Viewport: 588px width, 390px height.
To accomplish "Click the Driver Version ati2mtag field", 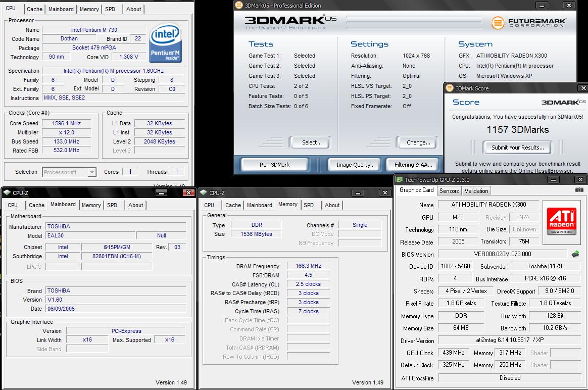I will coord(510,340).
